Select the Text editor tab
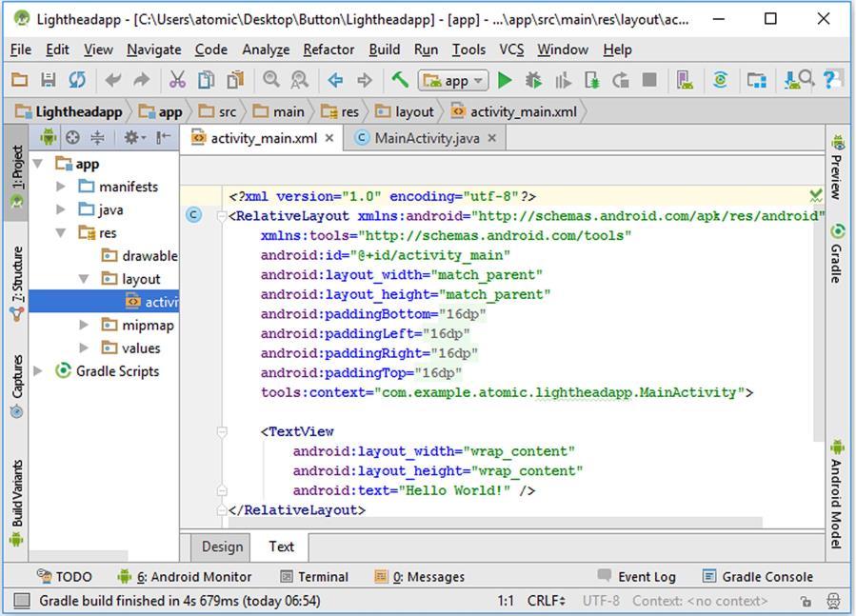 coord(281,546)
